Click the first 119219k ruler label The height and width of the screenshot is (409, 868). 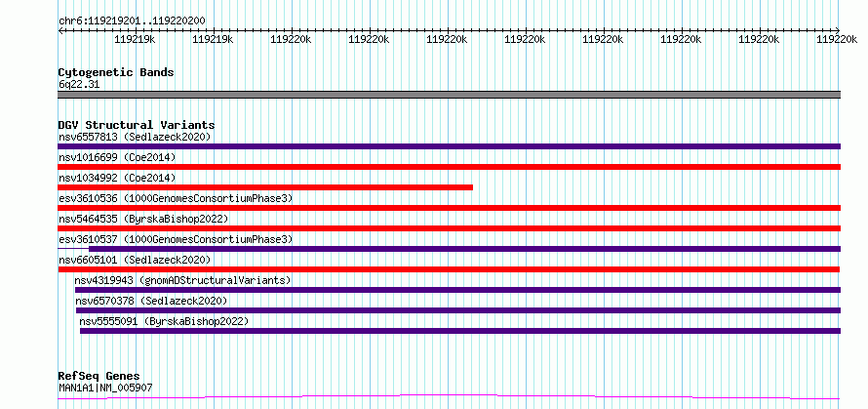pyautogui.click(x=135, y=39)
